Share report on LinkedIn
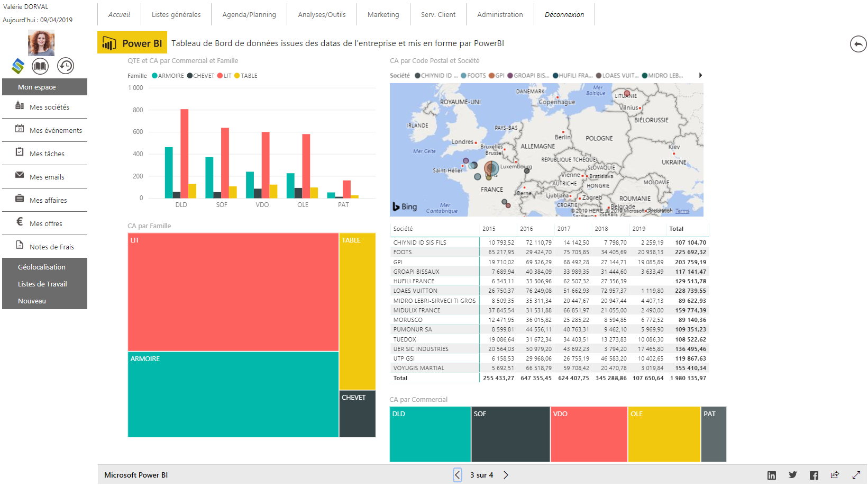Image resolution: width=868 pixels, height=485 pixels. [772, 475]
